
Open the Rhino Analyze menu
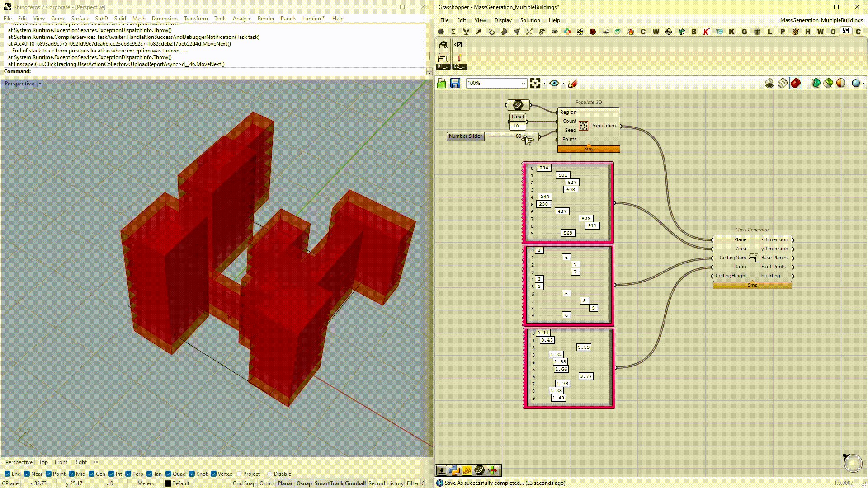click(x=242, y=19)
